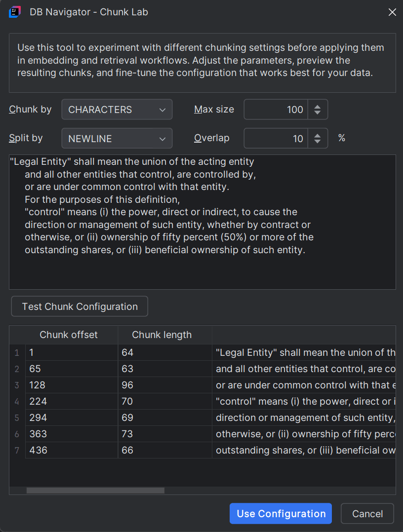The image size is (403, 532).
Task: Open the Split by NEWLINE dropdown
Action: pyautogui.click(x=117, y=138)
